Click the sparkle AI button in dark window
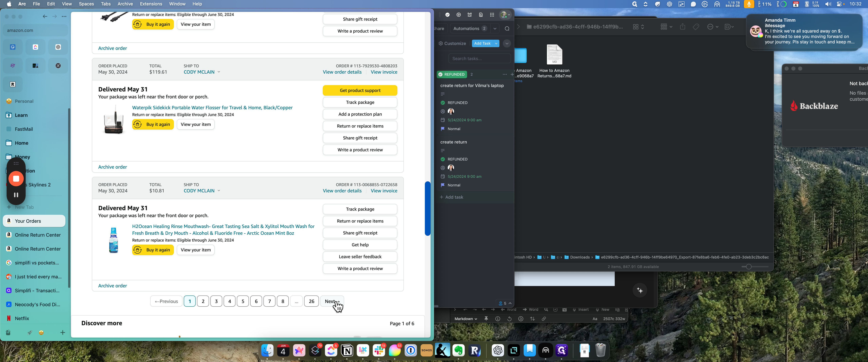 tap(640, 290)
